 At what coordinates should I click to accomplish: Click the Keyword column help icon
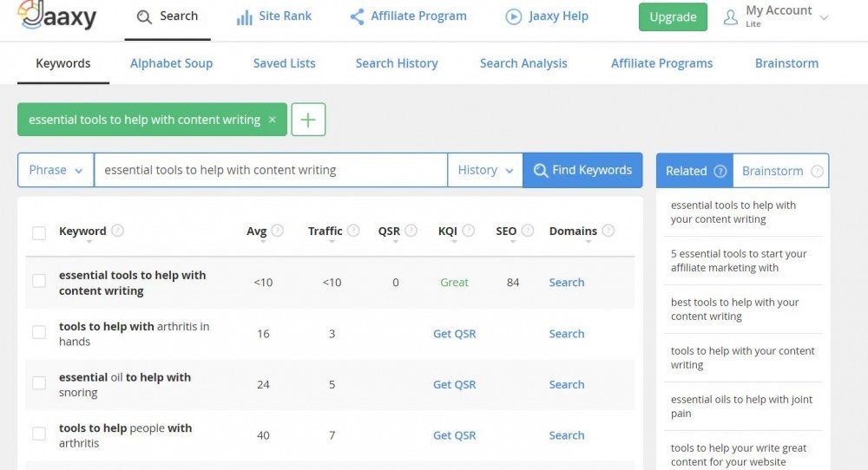pos(117,231)
